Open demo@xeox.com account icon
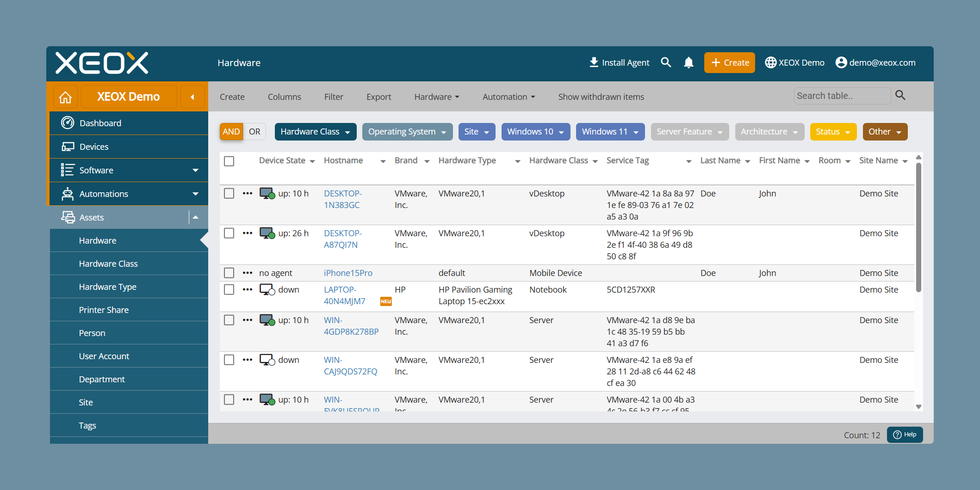980x490 pixels. click(x=841, y=62)
